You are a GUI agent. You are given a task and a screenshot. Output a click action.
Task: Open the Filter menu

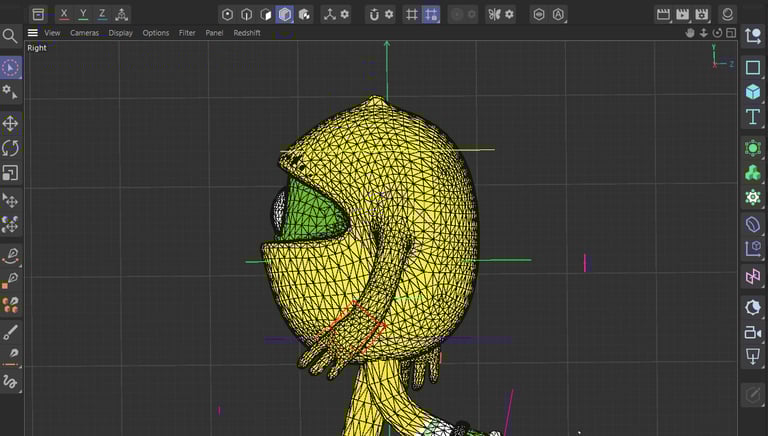point(187,33)
